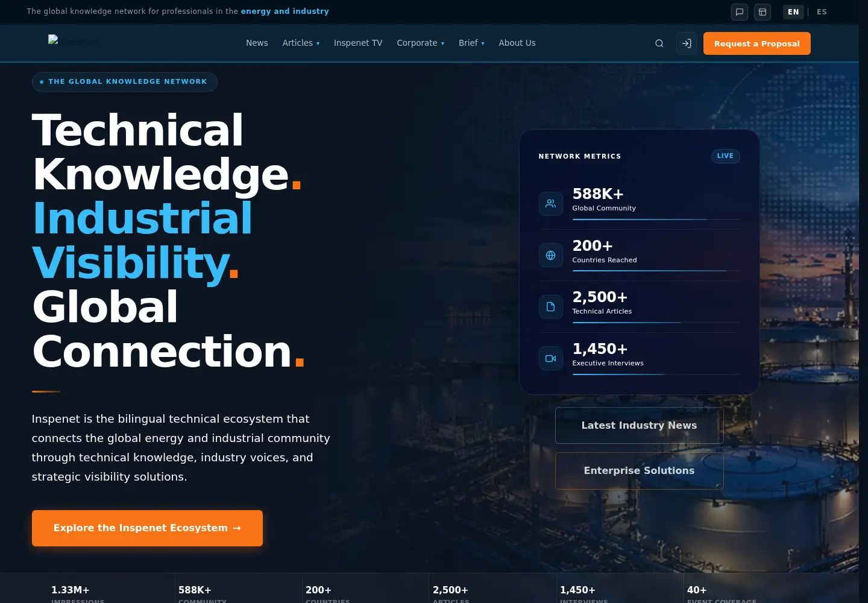Expand the Articles dropdown menu
The height and width of the screenshot is (603, 868).
coord(301,43)
